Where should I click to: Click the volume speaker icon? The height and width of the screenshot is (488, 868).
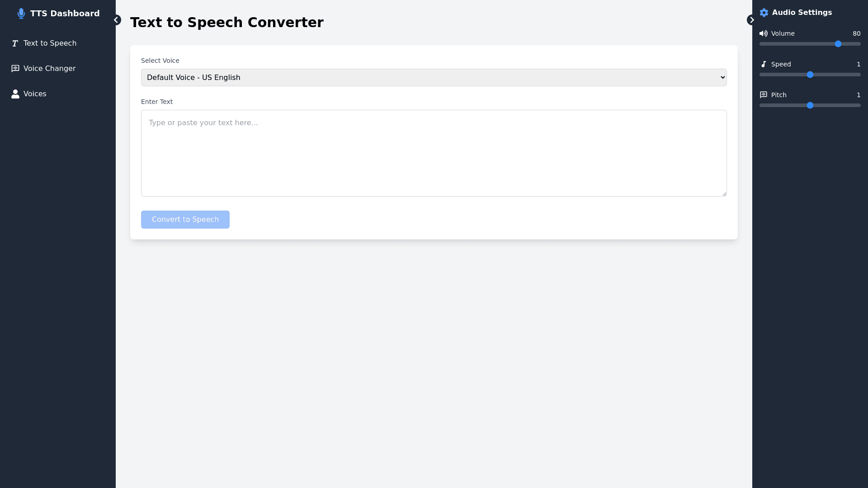(764, 33)
